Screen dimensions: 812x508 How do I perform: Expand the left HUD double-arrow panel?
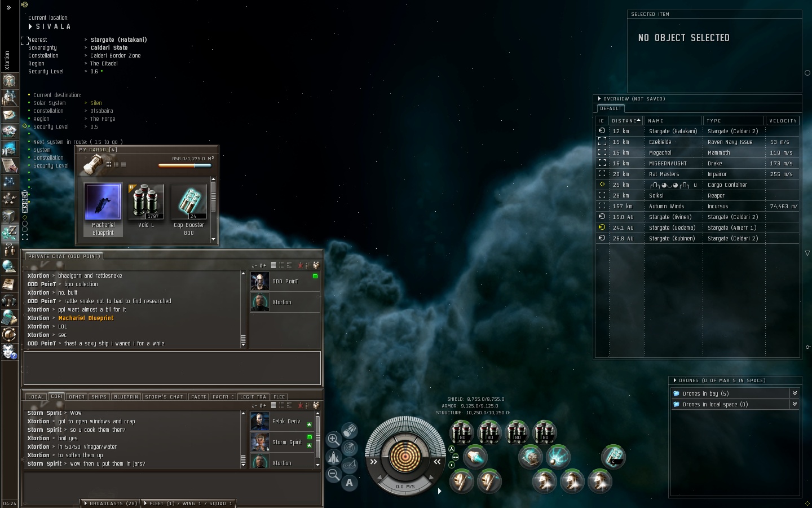pyautogui.click(x=373, y=462)
